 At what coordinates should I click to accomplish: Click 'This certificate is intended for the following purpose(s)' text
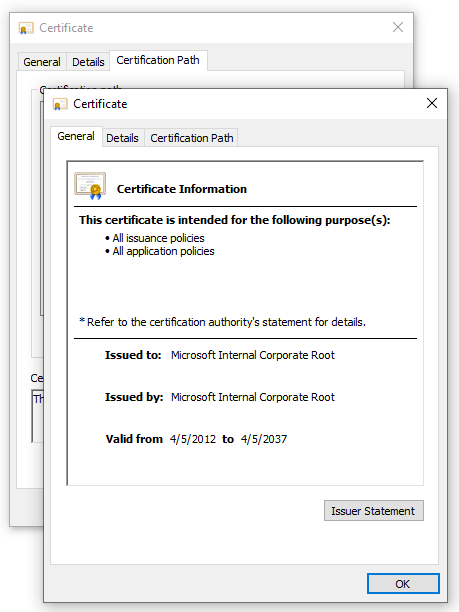pos(235,220)
